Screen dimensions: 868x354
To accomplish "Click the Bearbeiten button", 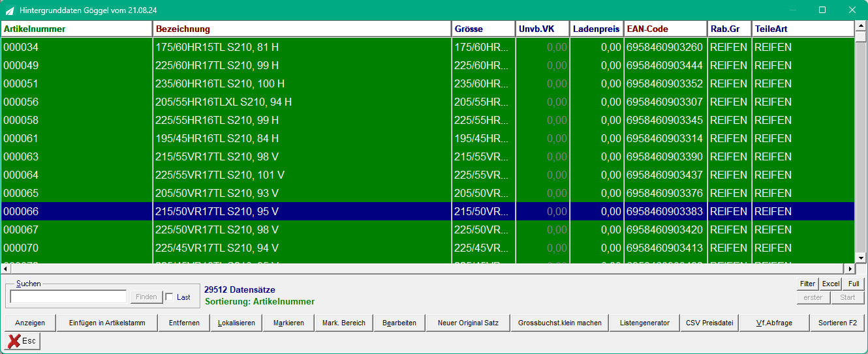I will click(x=399, y=323).
